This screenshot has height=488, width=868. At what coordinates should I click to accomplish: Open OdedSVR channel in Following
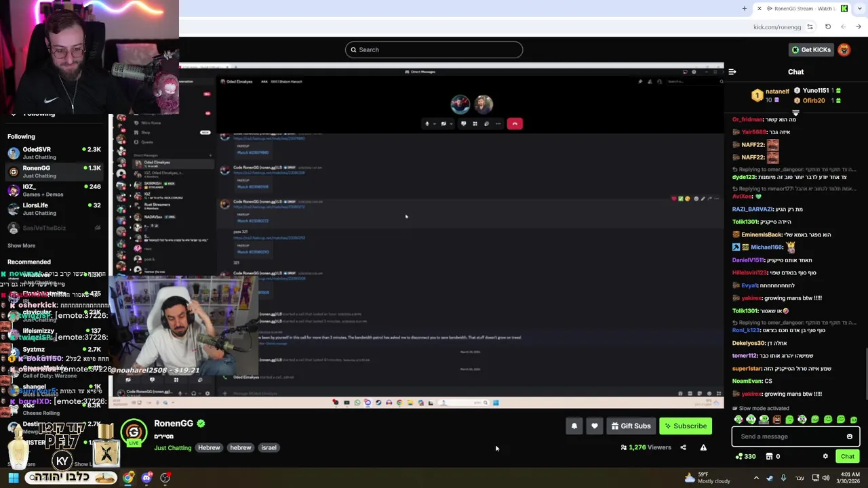54,153
